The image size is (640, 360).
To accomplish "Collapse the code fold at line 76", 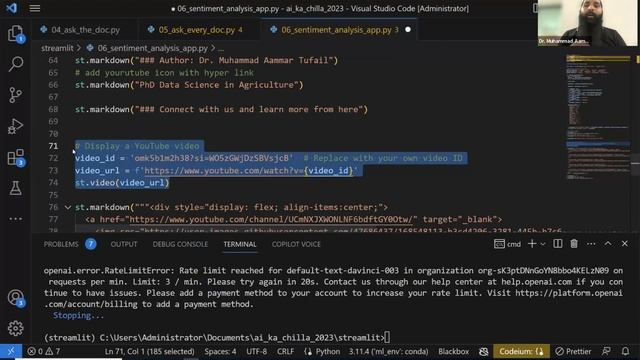I will [x=68, y=207].
